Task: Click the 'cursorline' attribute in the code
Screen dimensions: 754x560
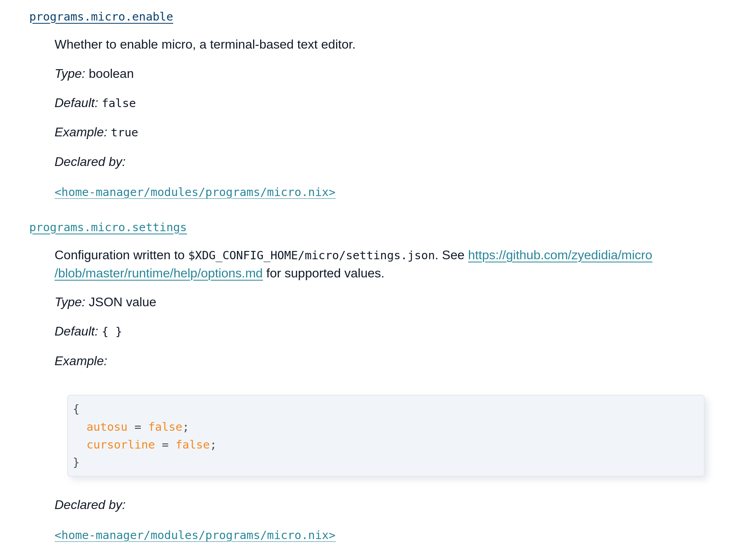Action: [121, 445]
